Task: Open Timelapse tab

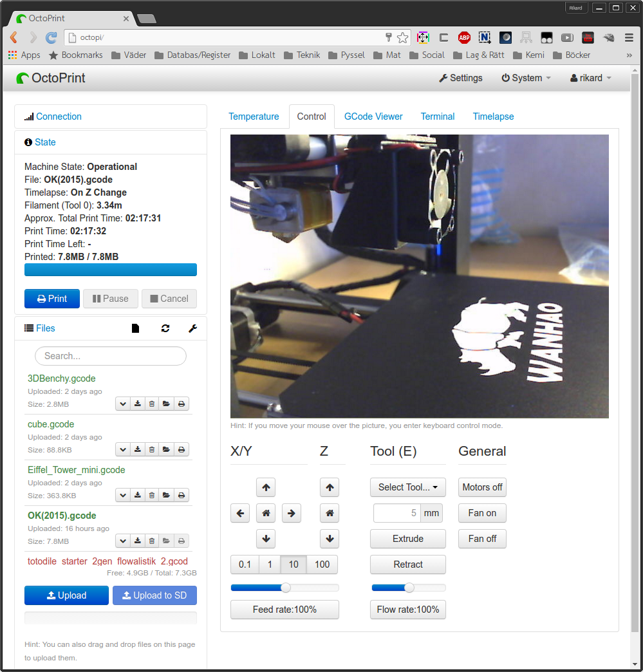Action: tap(493, 117)
